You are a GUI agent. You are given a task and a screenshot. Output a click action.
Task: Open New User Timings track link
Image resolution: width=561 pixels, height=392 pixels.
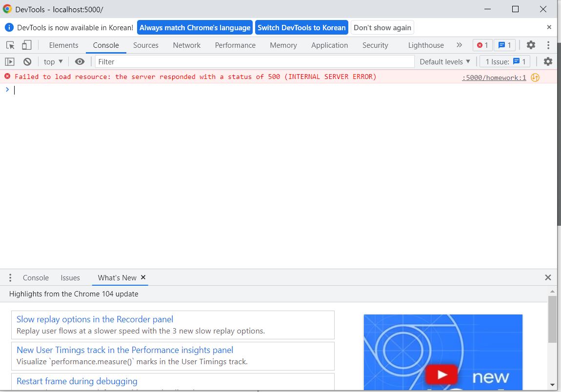click(x=125, y=350)
